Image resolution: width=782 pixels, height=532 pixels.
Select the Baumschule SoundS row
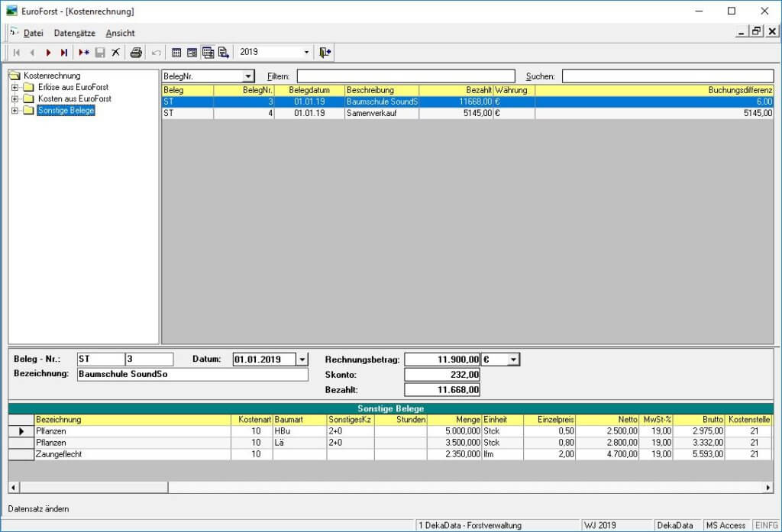467,102
